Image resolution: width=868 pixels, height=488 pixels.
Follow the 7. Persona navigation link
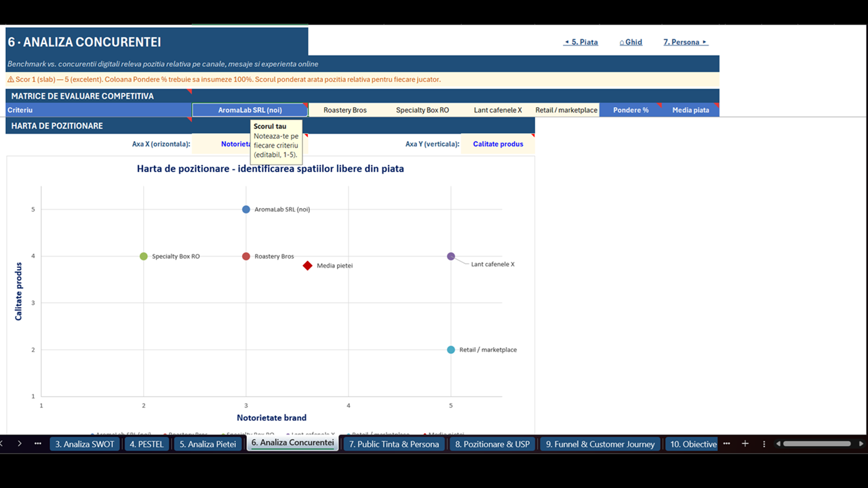click(x=686, y=42)
